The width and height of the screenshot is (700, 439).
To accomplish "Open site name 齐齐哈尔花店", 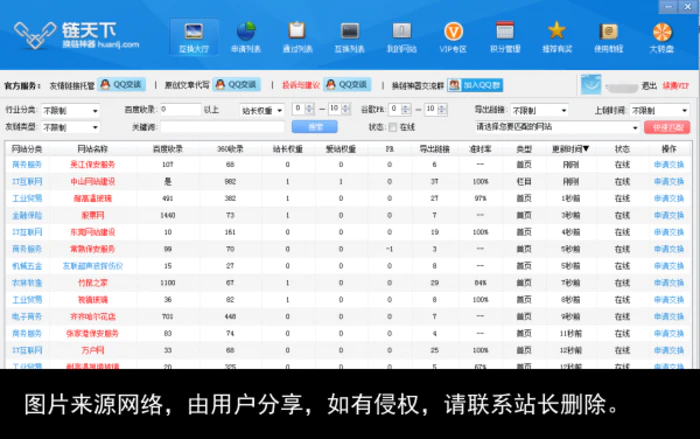I will point(92,317).
